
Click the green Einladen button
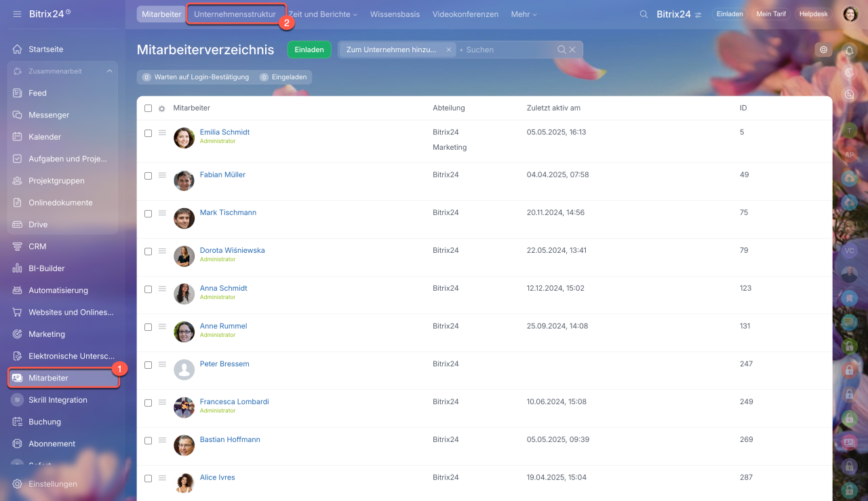[309, 49]
